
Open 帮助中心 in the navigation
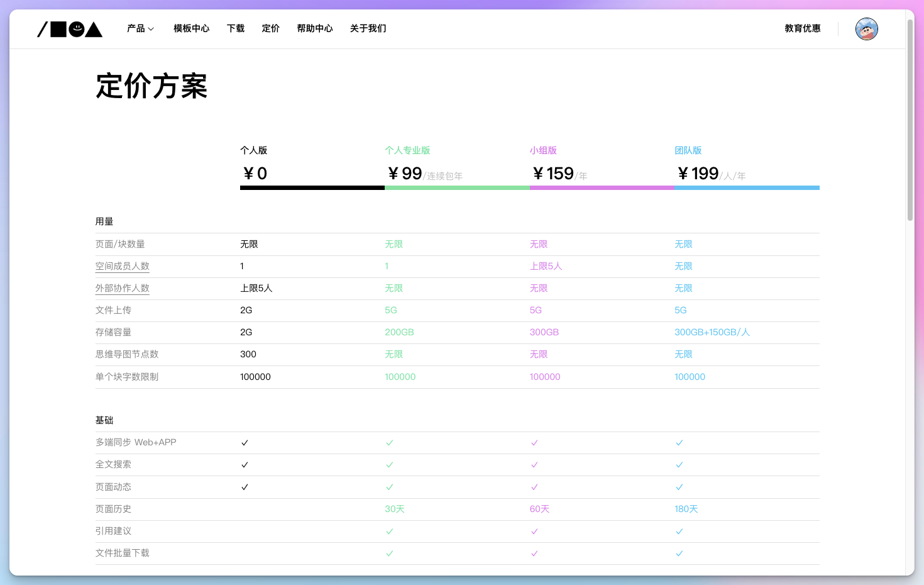(314, 28)
